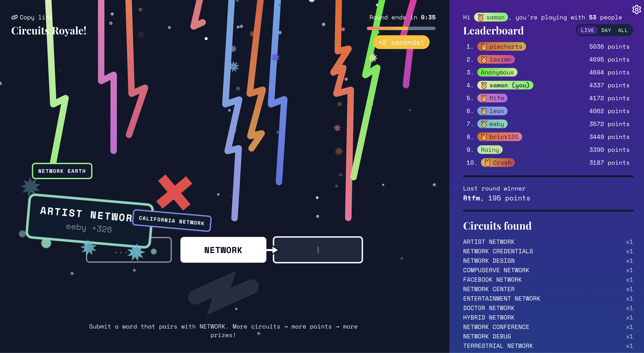Focus the empty word input box

coord(318,250)
